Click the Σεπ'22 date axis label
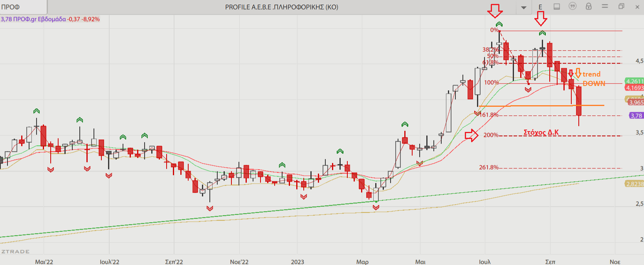Viewport: 644px width, 265px height. [174, 262]
